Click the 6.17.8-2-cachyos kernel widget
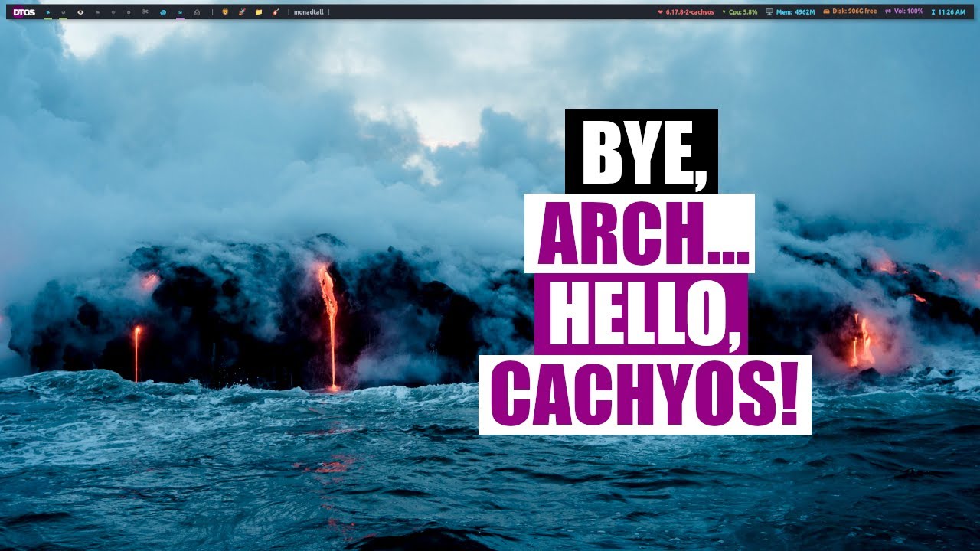Screen dimensions: 980x551 [x=685, y=12]
